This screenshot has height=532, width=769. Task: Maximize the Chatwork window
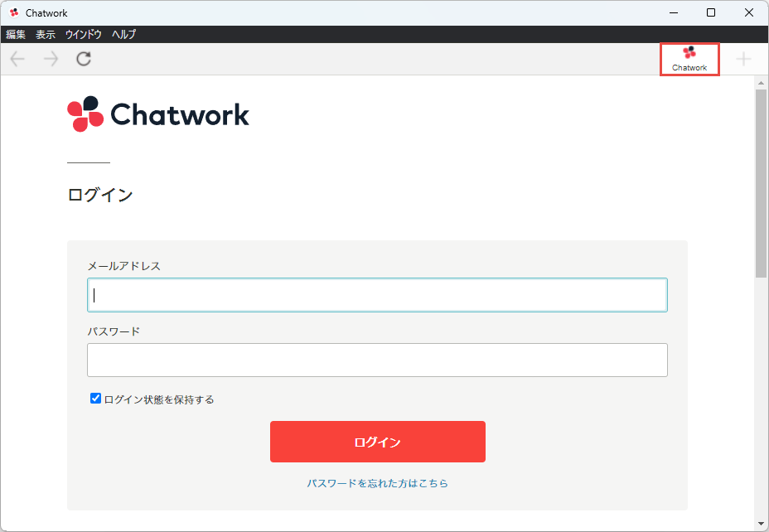(711, 13)
